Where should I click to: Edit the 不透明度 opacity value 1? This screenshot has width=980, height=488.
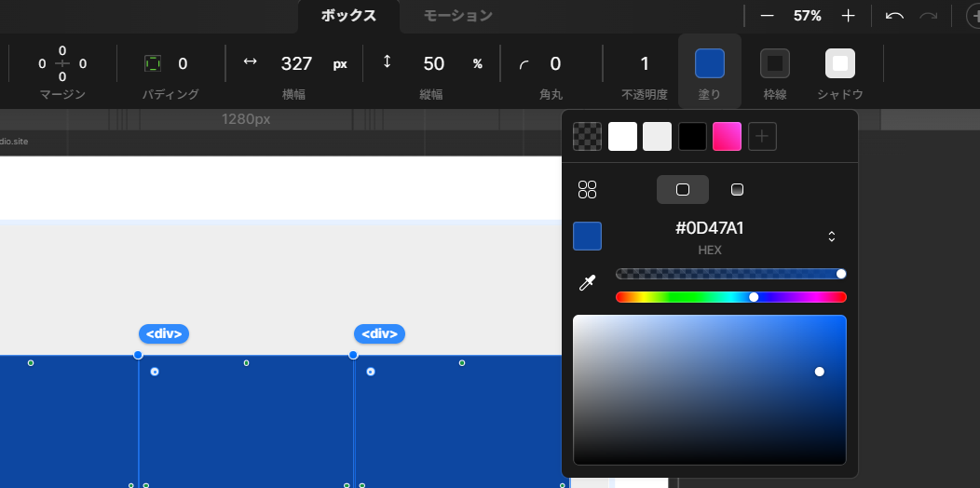coord(645,63)
